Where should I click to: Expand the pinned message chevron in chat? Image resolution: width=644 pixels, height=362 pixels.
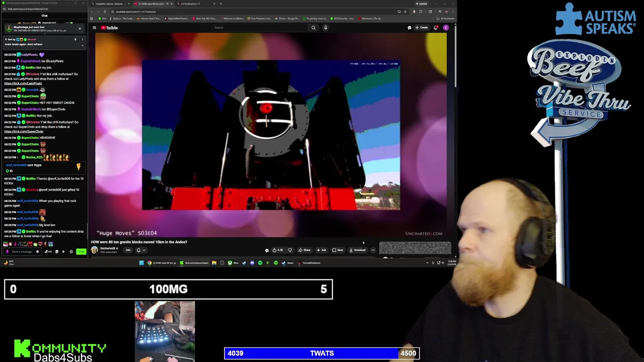tap(83, 45)
